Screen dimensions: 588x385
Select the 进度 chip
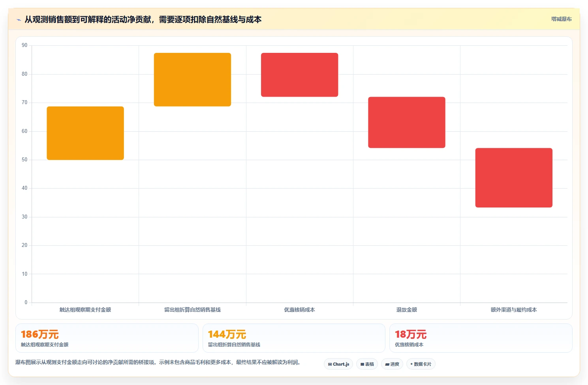point(392,364)
